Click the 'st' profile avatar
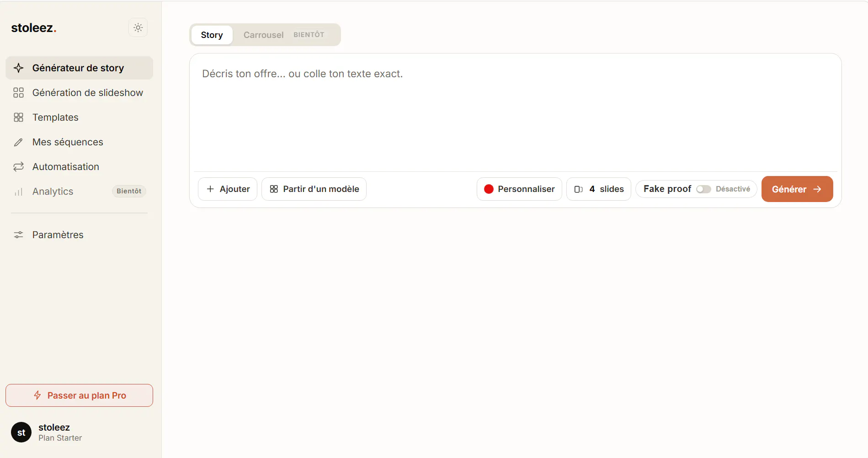The width and height of the screenshot is (868, 458). click(x=21, y=432)
